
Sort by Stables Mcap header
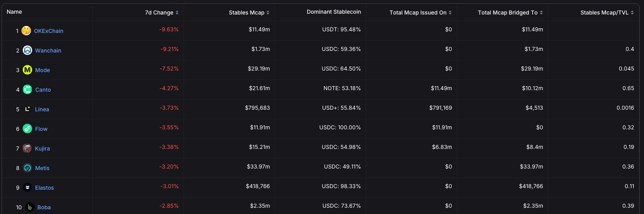[x=249, y=13]
